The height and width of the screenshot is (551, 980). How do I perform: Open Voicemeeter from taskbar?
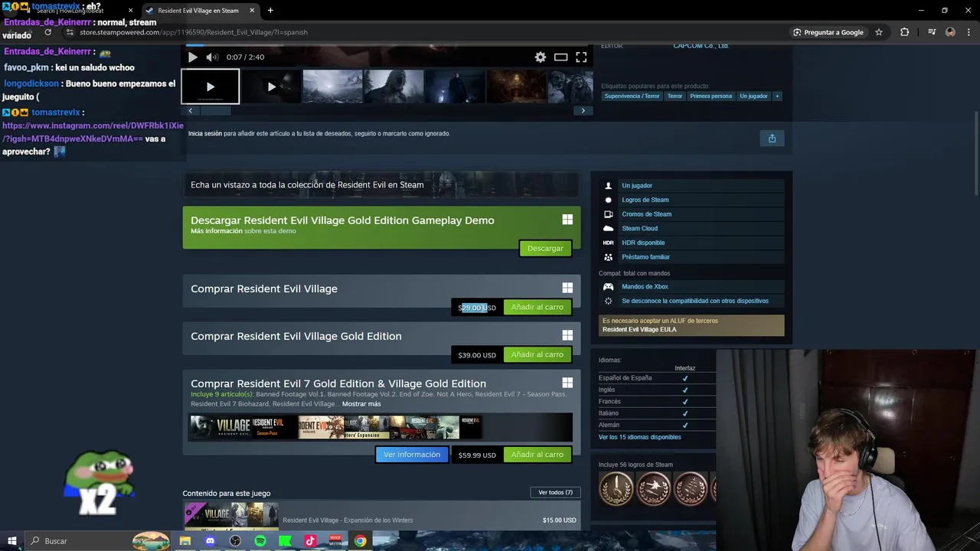click(335, 541)
